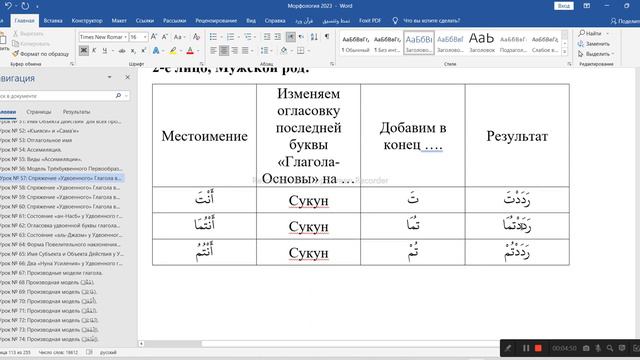Viewport: 640px width, 360px height.
Task: Open the multilevel list dropdown
Action: 256,37
